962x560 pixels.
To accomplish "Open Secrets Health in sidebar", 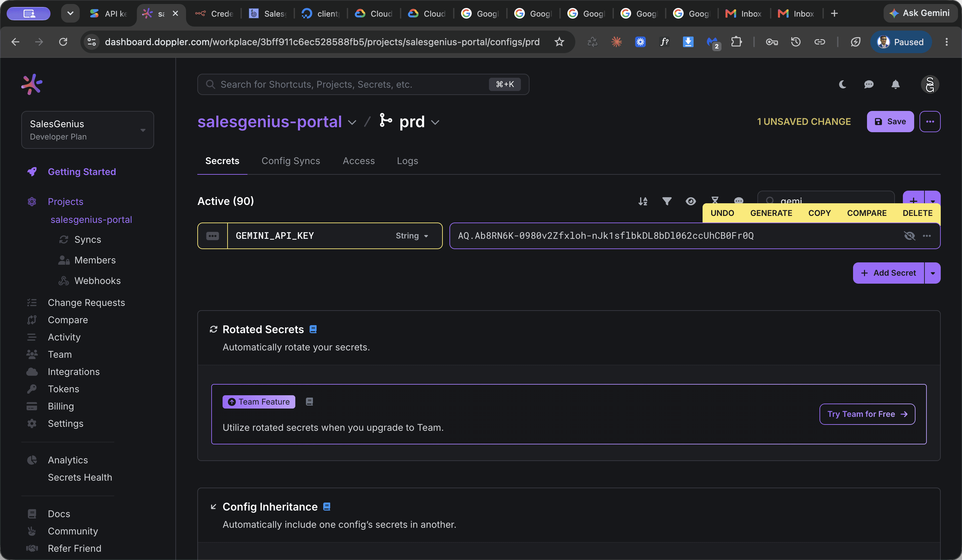I will (80, 477).
